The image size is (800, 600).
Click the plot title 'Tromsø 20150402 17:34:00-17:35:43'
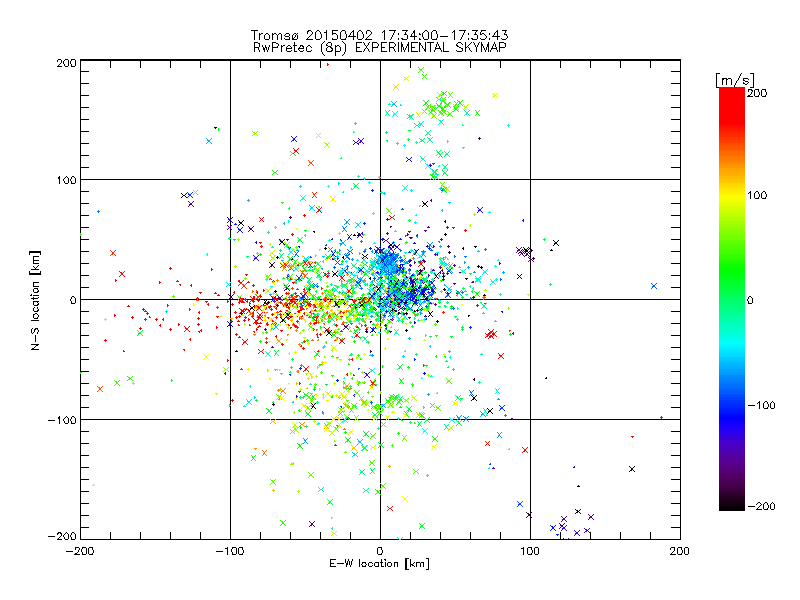pos(379,35)
